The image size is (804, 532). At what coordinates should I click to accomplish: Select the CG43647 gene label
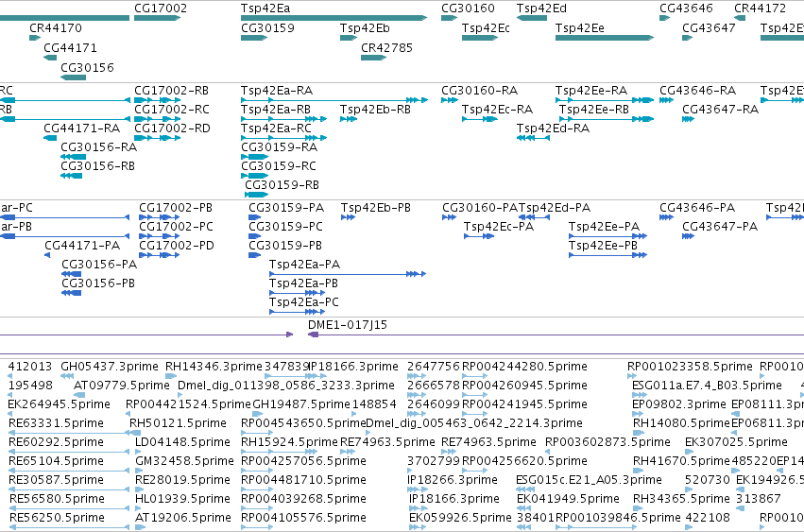pos(709,27)
